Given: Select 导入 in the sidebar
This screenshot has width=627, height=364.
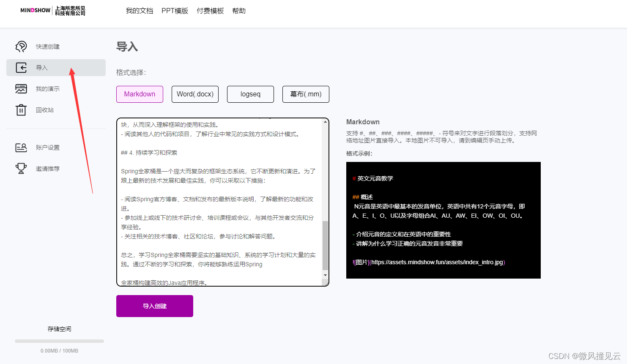Looking at the screenshot, I should pos(56,68).
